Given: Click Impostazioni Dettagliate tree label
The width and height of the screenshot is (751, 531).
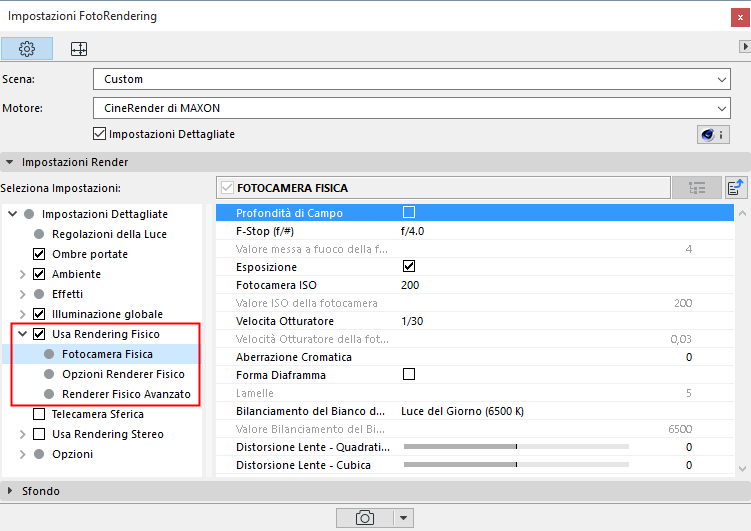Looking at the screenshot, I should point(104,214).
